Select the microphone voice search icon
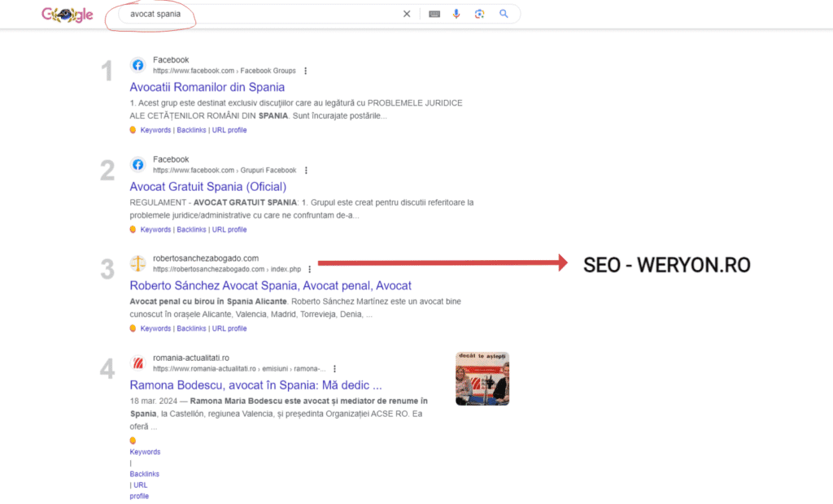Screen dimensions: 833x504 (x=456, y=14)
